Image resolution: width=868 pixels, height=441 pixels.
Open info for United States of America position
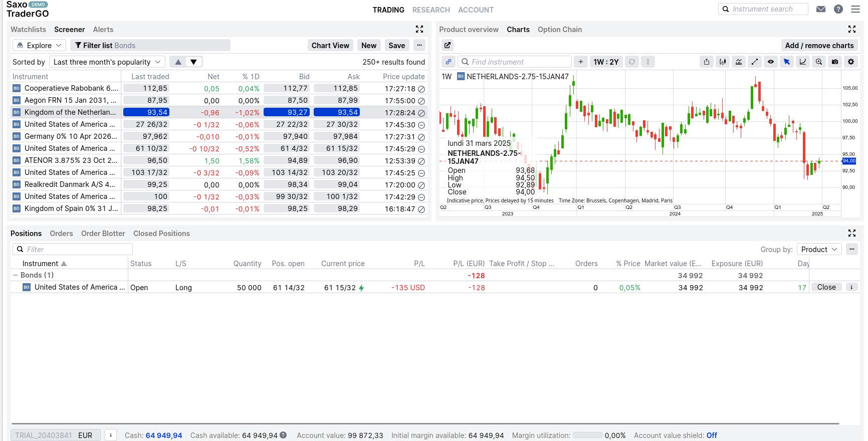pos(851,287)
